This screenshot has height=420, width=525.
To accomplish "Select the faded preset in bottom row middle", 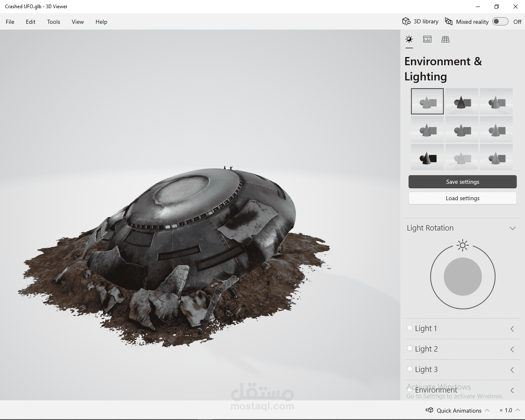I will point(462,157).
